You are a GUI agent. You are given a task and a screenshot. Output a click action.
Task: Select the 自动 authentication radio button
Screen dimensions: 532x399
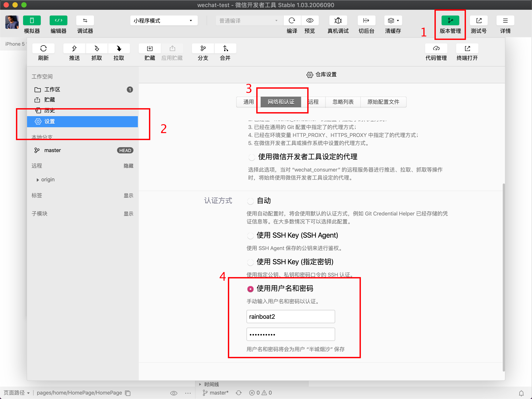click(250, 201)
